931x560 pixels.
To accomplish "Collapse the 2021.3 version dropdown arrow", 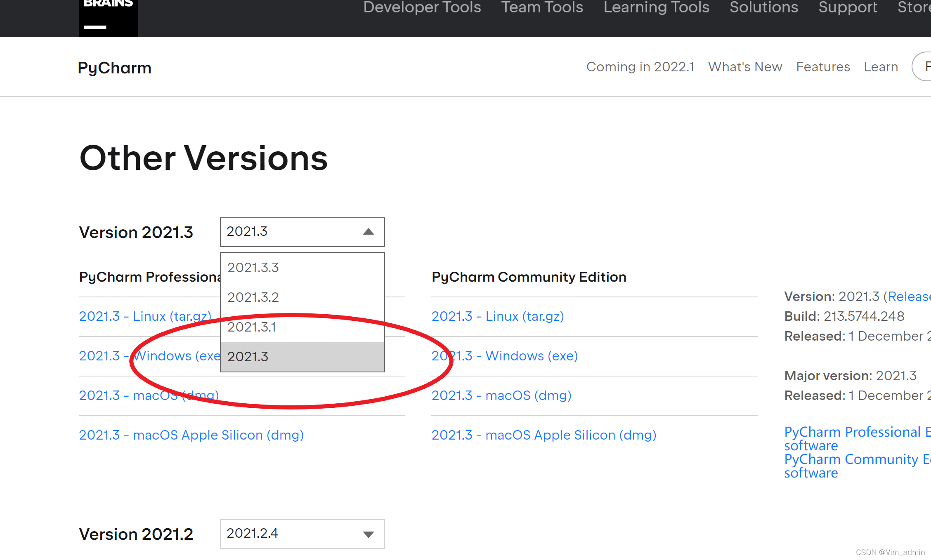I will click(368, 232).
